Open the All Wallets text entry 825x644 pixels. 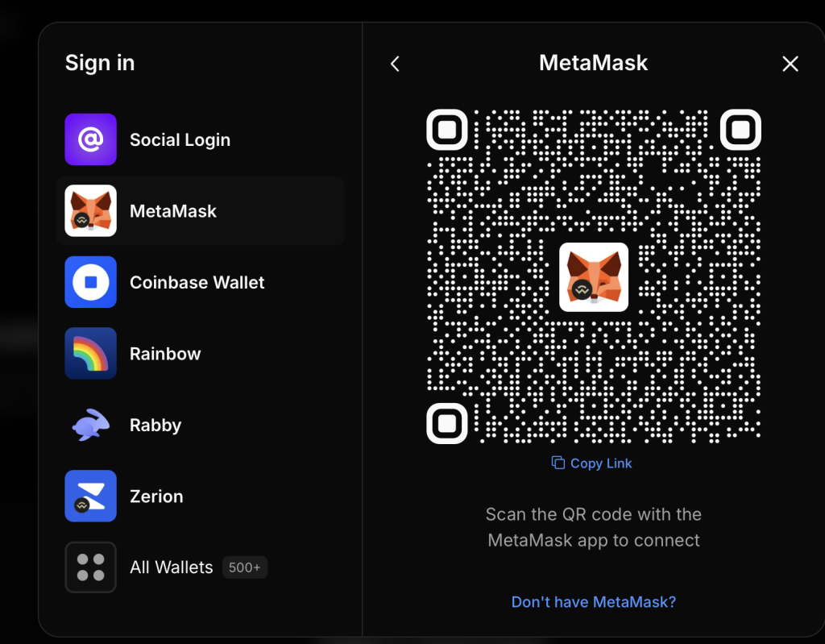pyautogui.click(x=171, y=567)
